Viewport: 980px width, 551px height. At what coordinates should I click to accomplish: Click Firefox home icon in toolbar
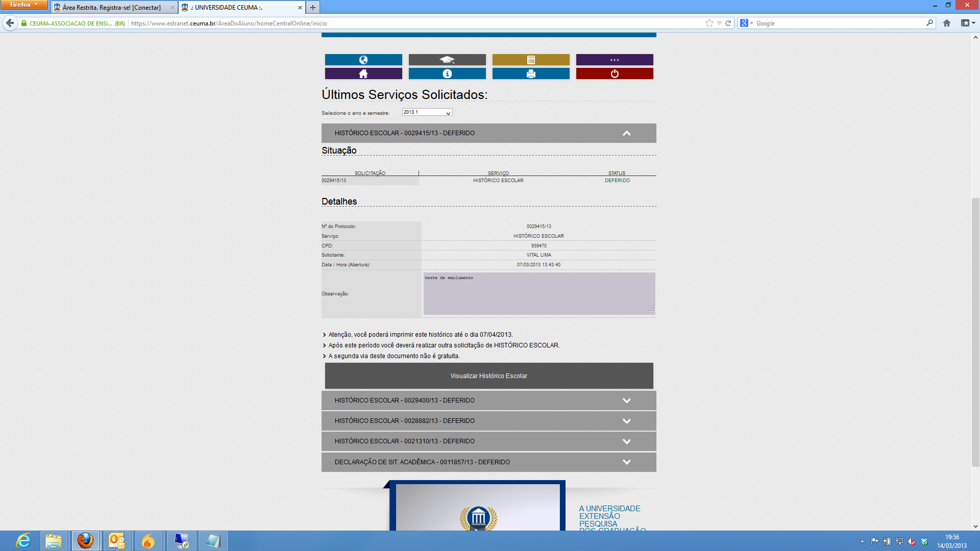click(947, 23)
